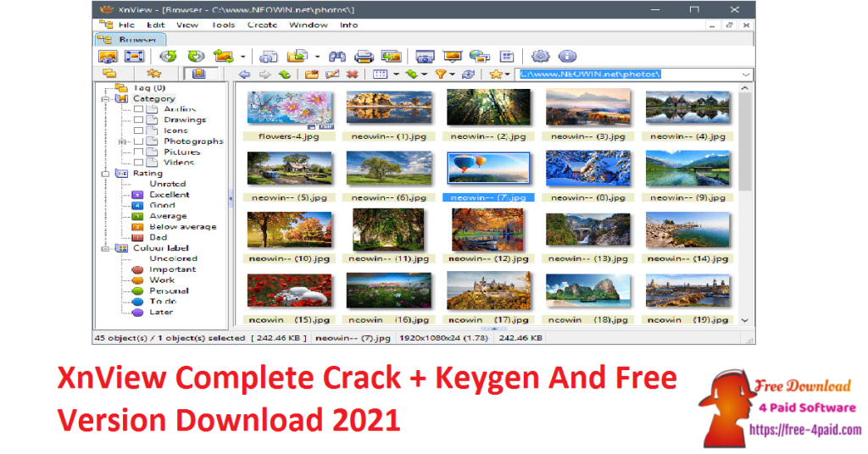Select the Tag (0) tree item
The image size is (868, 454).
click(148, 88)
